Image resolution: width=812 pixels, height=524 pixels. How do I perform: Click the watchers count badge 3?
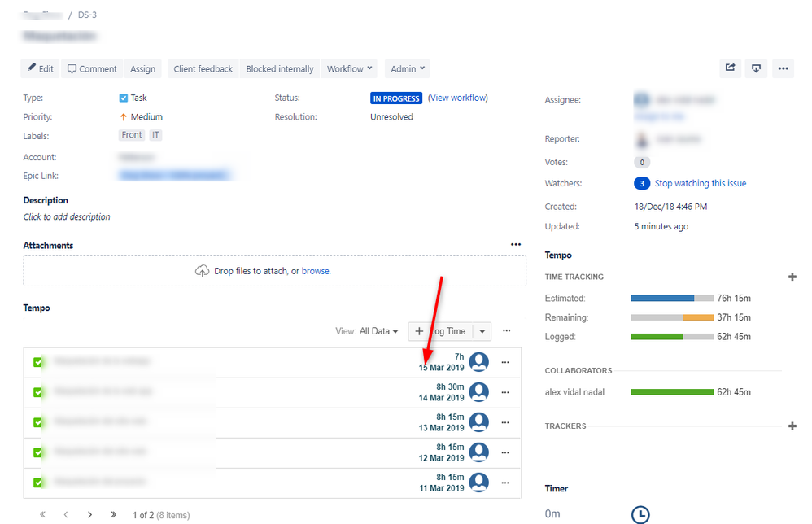click(642, 183)
